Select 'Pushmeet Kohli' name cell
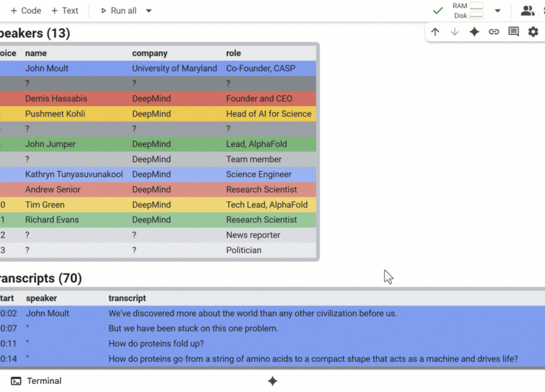 coord(55,114)
